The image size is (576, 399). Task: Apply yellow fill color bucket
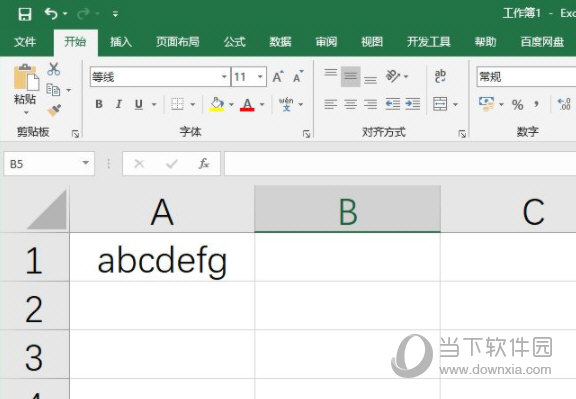tap(217, 104)
